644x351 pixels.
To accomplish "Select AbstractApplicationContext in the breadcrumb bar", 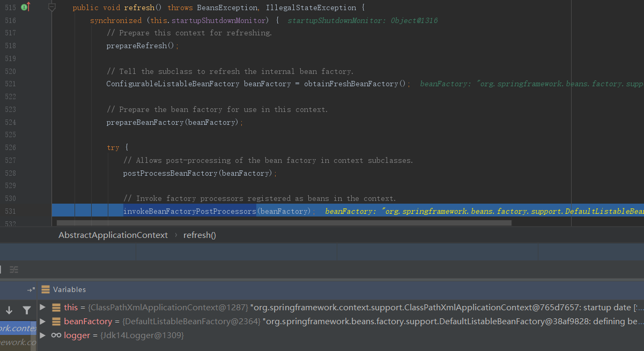I will [x=113, y=235].
